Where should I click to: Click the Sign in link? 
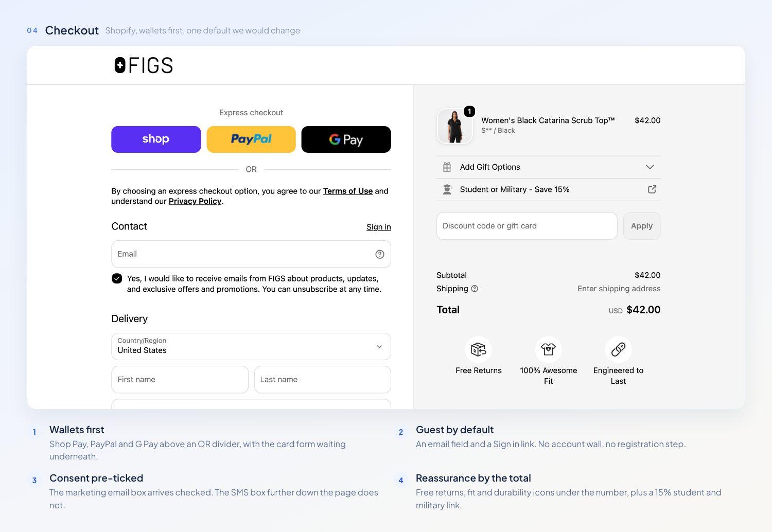click(x=379, y=227)
